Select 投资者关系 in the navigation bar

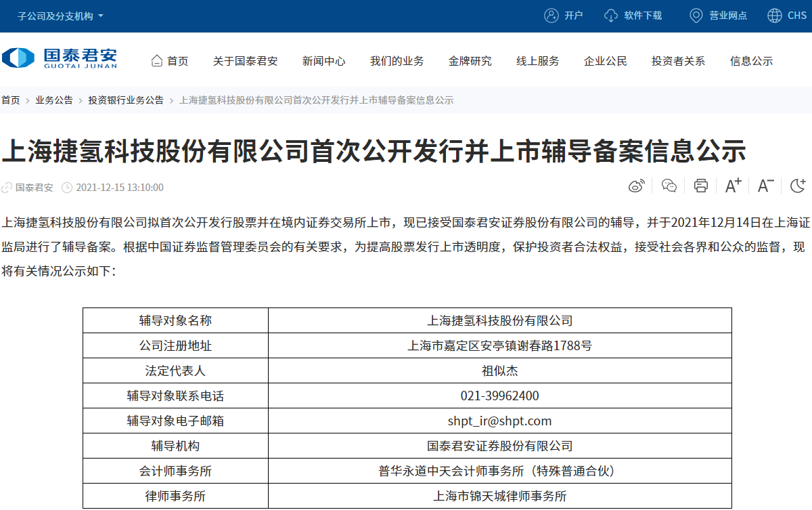tap(678, 60)
